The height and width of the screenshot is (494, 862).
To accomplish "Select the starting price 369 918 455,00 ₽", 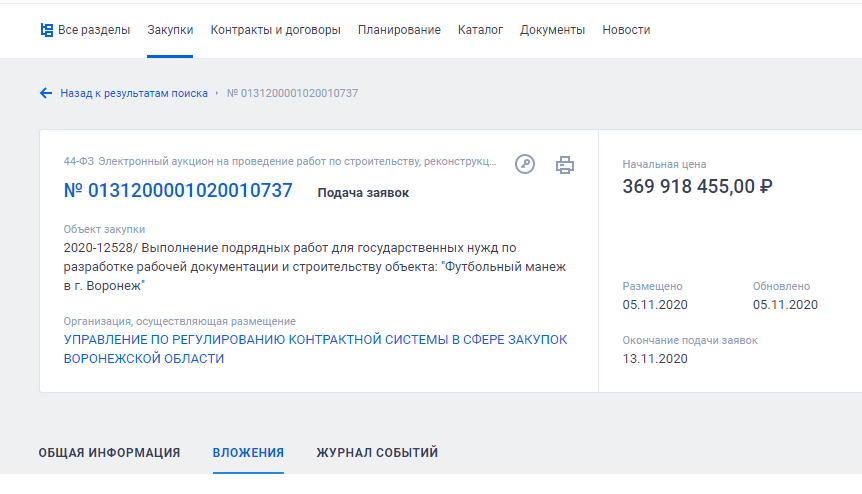I will [x=697, y=187].
